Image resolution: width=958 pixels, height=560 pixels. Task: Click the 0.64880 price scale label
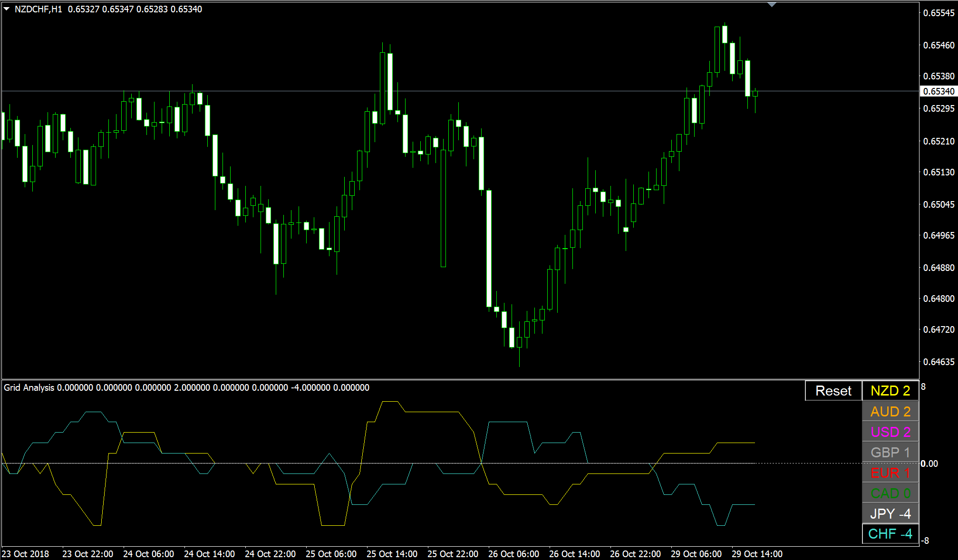939,268
